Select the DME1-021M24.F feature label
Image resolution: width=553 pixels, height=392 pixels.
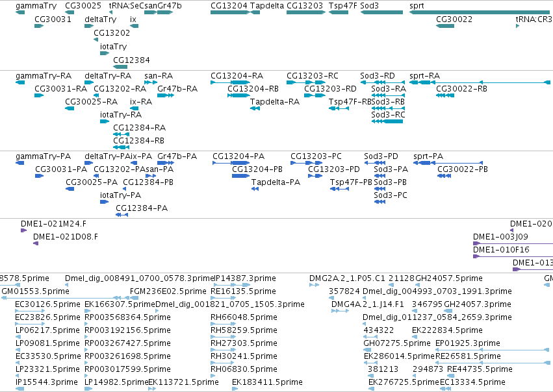point(53,224)
